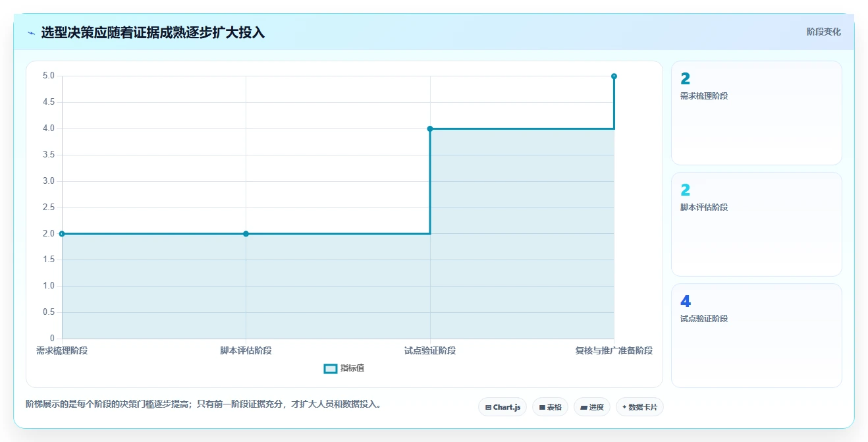Click y-axis tick label 4.5
The image size is (868, 442).
(x=49, y=102)
